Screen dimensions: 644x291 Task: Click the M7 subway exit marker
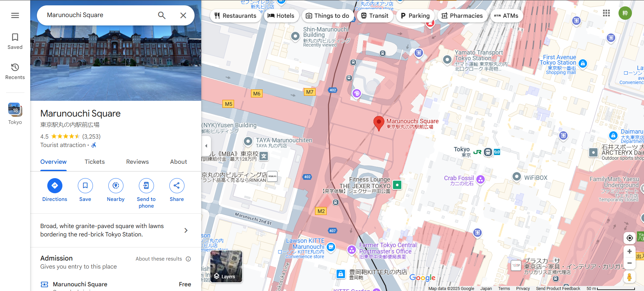point(310,92)
